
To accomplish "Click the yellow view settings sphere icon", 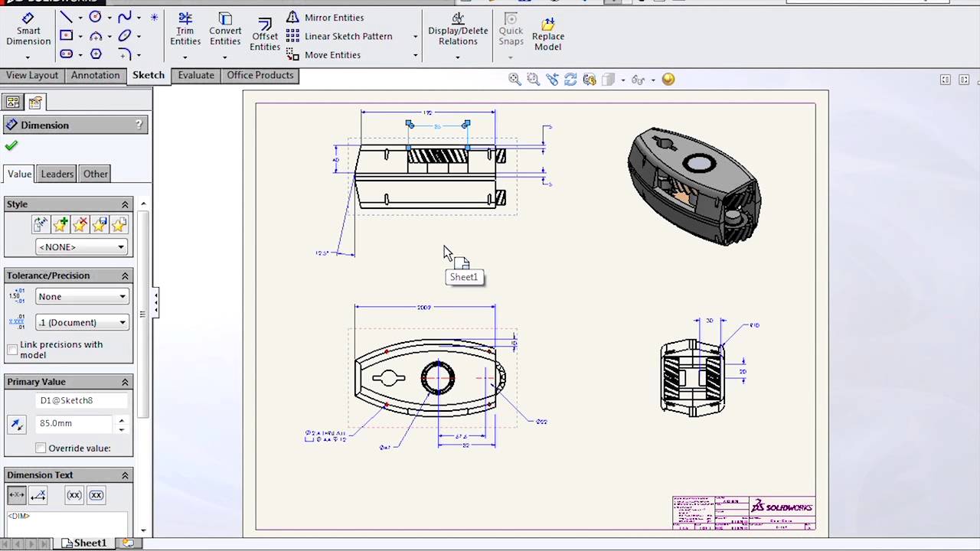I will 668,79.
